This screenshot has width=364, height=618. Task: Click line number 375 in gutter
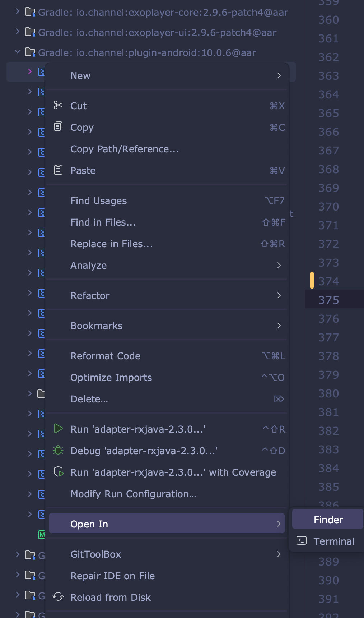click(328, 300)
